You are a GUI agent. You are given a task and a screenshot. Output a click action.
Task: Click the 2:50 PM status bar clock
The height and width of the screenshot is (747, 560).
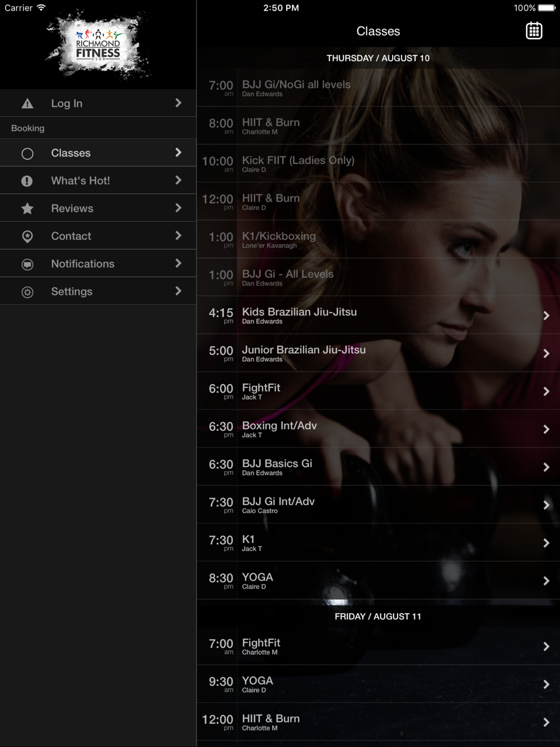click(281, 8)
